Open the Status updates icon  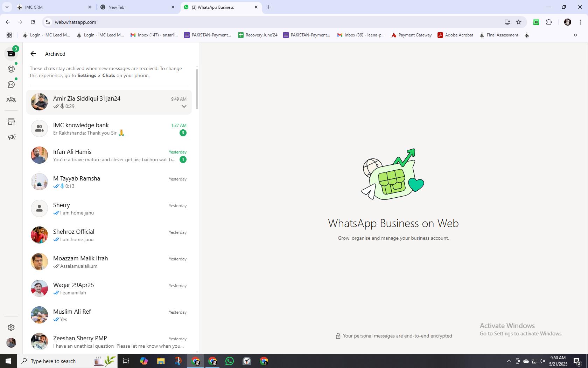(x=11, y=69)
